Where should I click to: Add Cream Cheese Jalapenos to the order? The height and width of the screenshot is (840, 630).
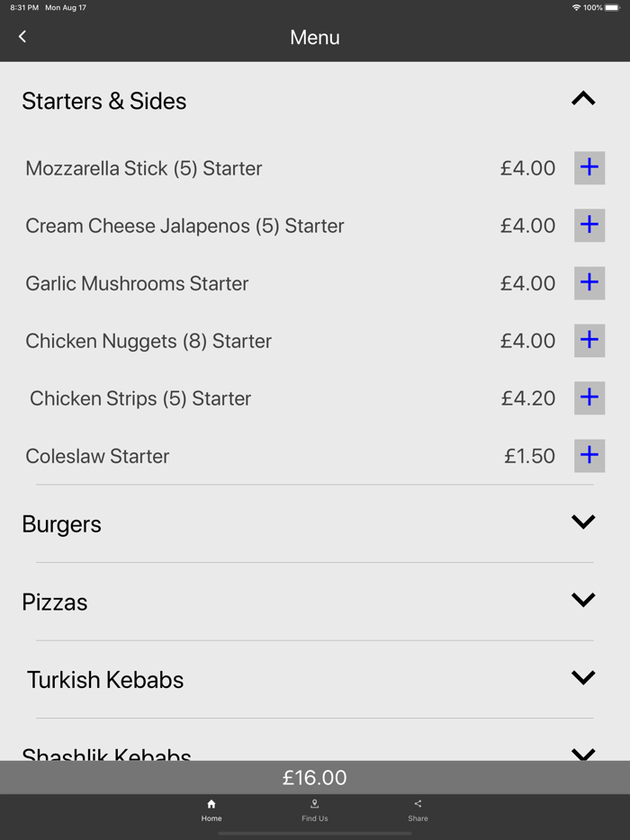click(x=589, y=225)
